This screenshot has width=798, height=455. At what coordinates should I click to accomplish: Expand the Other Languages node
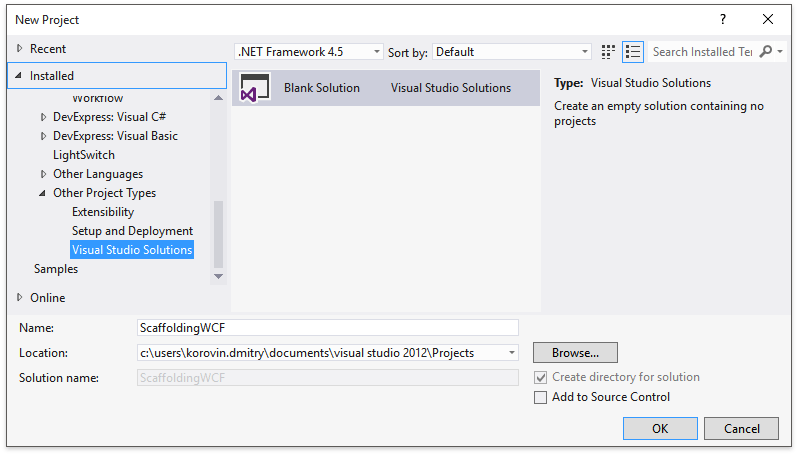(44, 174)
